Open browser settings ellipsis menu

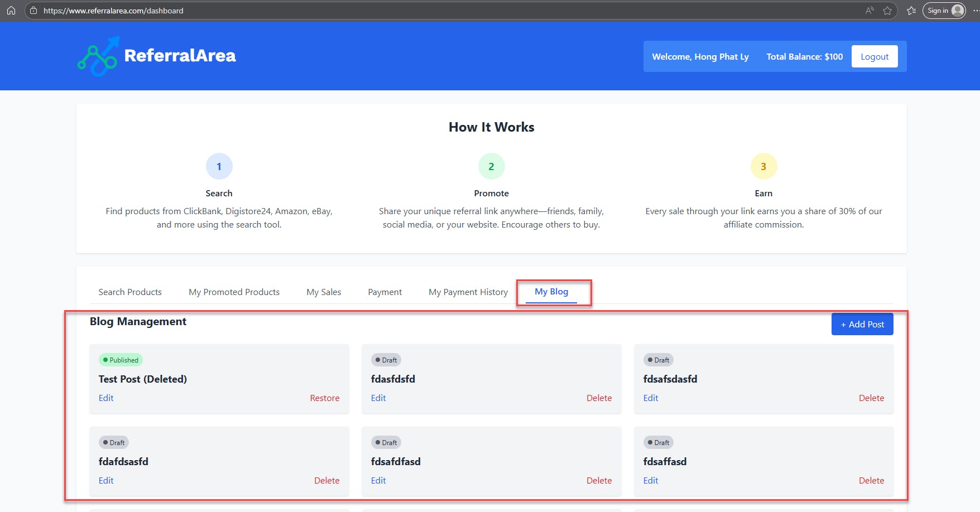(976, 11)
